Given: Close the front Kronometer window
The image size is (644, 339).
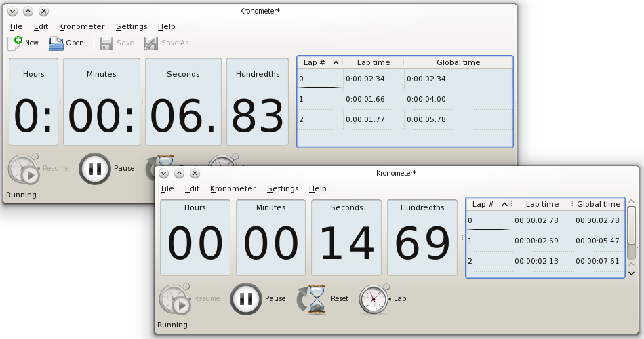Looking at the screenshot, I should click(x=195, y=174).
